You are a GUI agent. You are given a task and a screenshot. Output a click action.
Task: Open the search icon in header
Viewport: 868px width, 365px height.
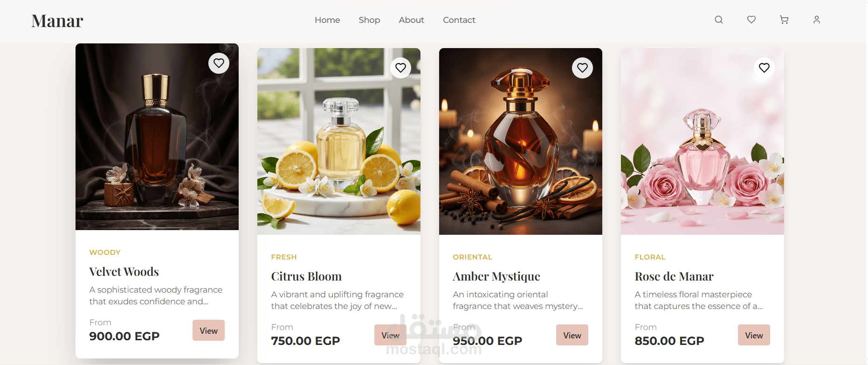tap(719, 20)
